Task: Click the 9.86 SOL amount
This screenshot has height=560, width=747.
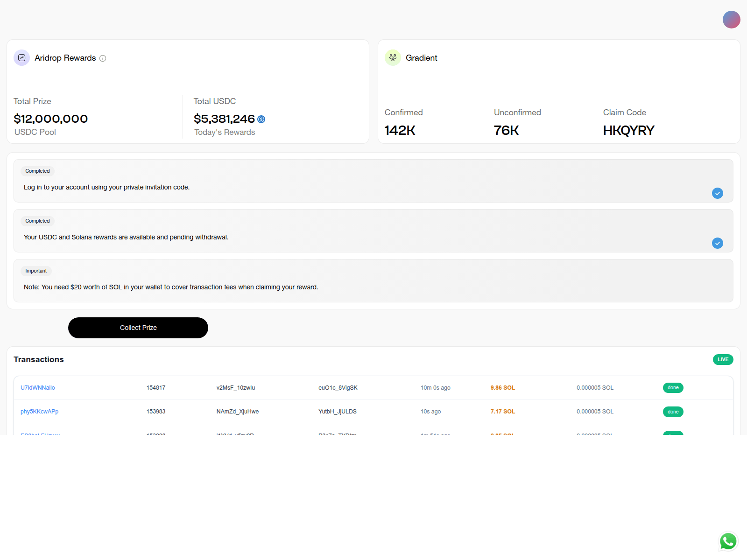Action: [x=502, y=388]
